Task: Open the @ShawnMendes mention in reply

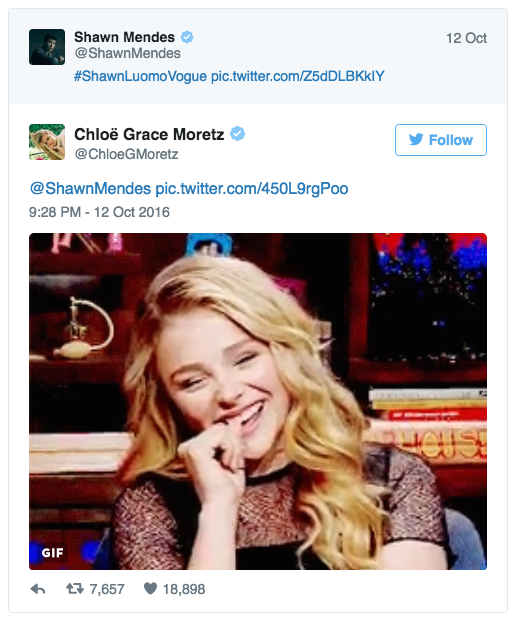Action: [91, 189]
